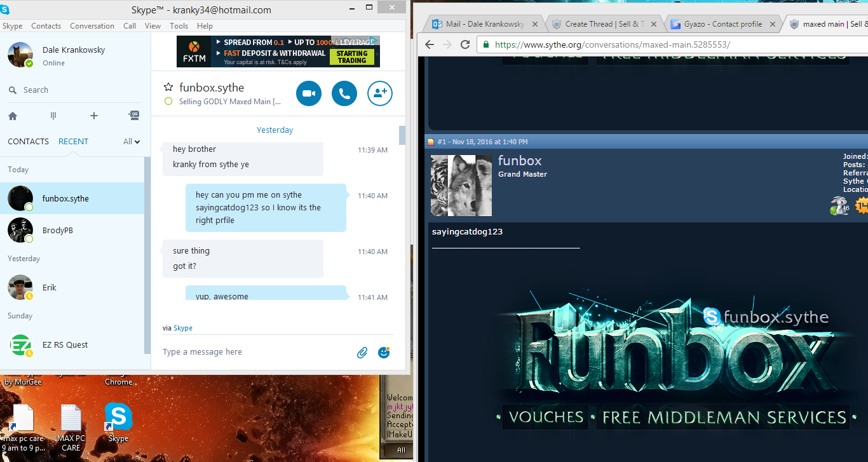868x462 pixels.
Task: Click the post icon next to #1
Action: point(431,142)
